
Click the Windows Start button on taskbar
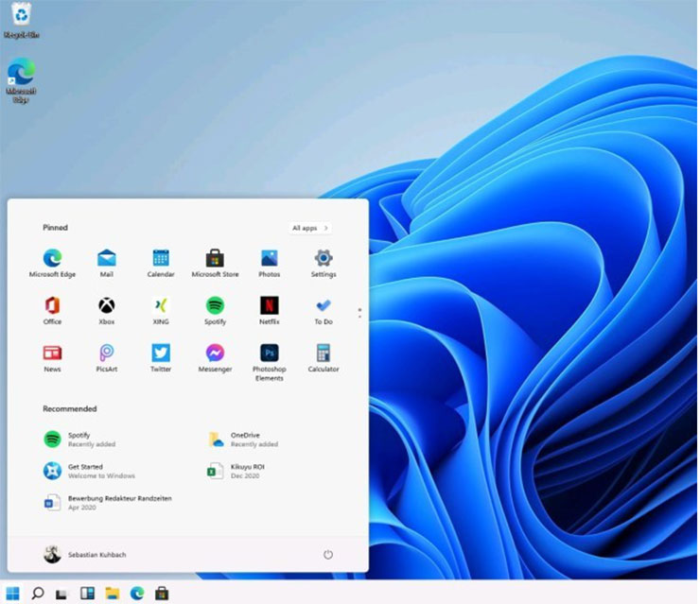click(x=13, y=594)
